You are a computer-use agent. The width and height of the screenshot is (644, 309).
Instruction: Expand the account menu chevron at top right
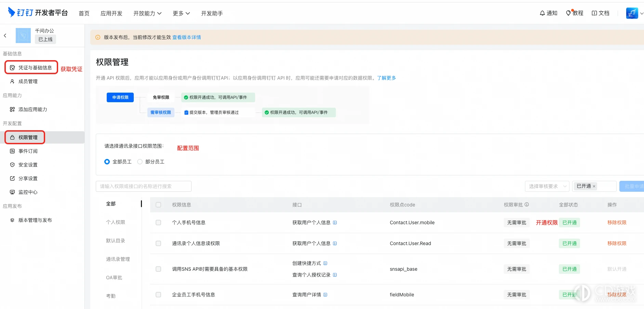(642, 13)
